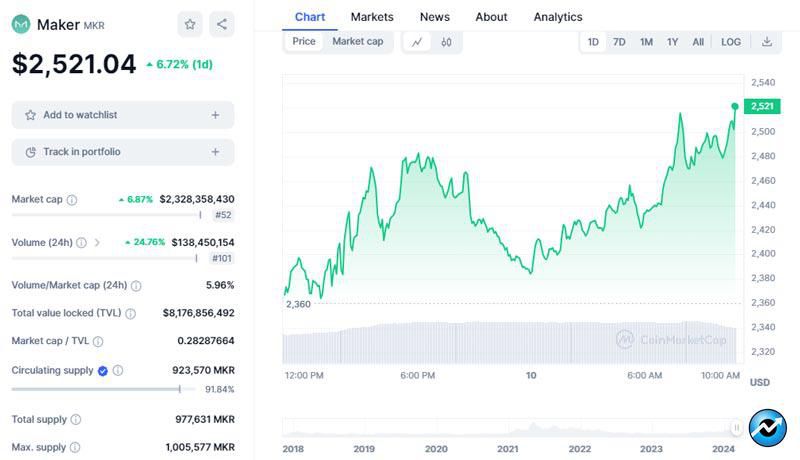The image size is (800, 460).
Task: Click the info icon beside Market cap
Action: [72, 199]
